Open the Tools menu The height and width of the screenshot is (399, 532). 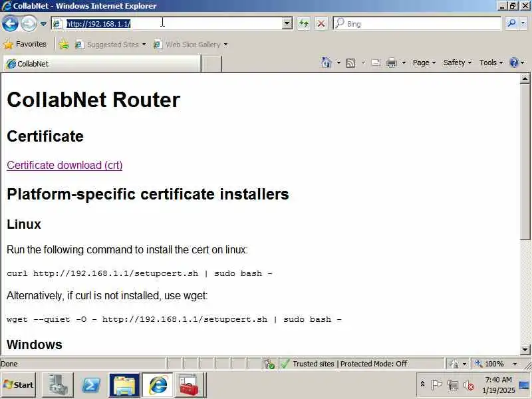click(491, 63)
